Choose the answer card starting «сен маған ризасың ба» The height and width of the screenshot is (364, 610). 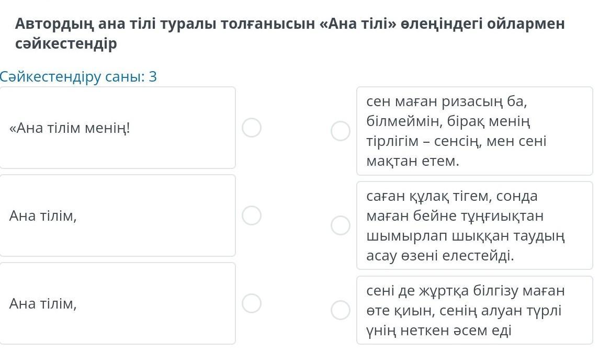tap(474, 131)
